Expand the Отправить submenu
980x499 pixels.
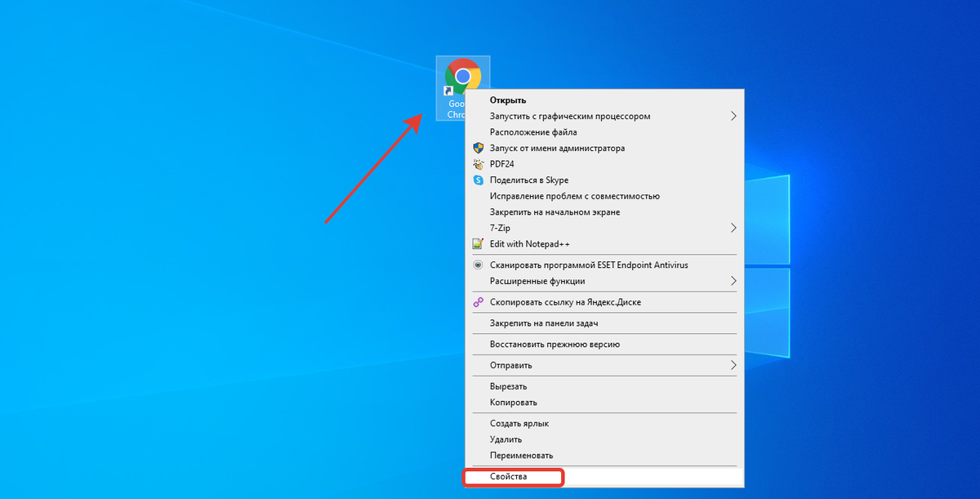pyautogui.click(x=604, y=365)
